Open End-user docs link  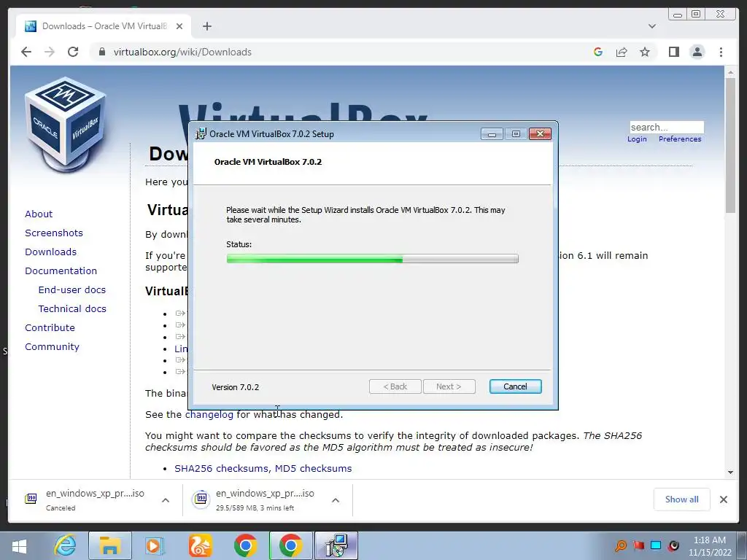[72, 290]
